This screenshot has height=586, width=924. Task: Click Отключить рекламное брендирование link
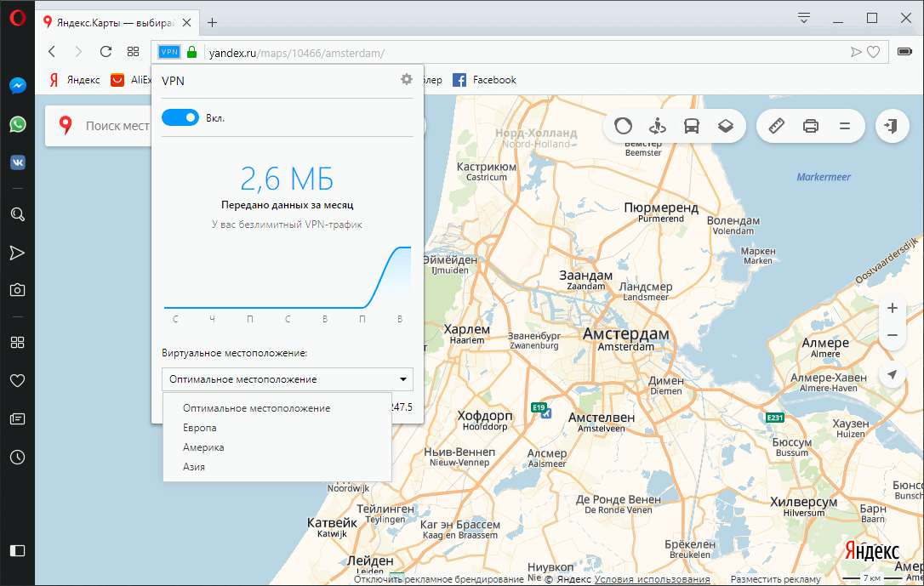point(438,579)
